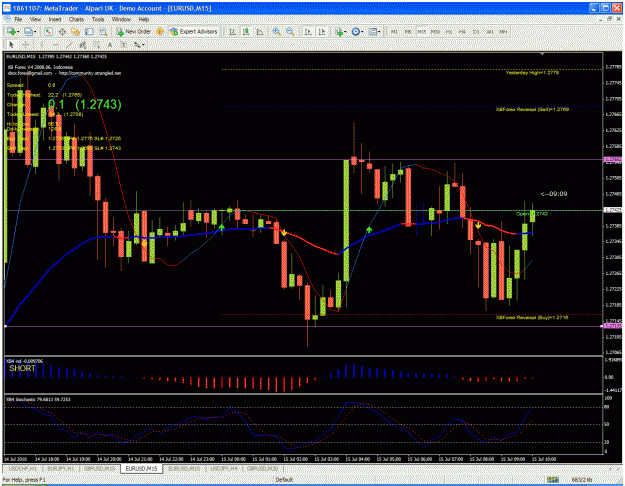Click the SHORT label in indicator window

(22, 368)
